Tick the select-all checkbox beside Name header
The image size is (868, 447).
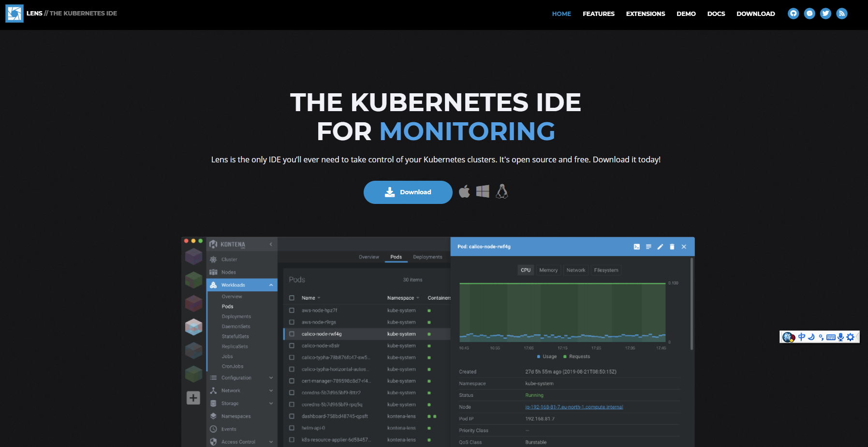(x=292, y=298)
